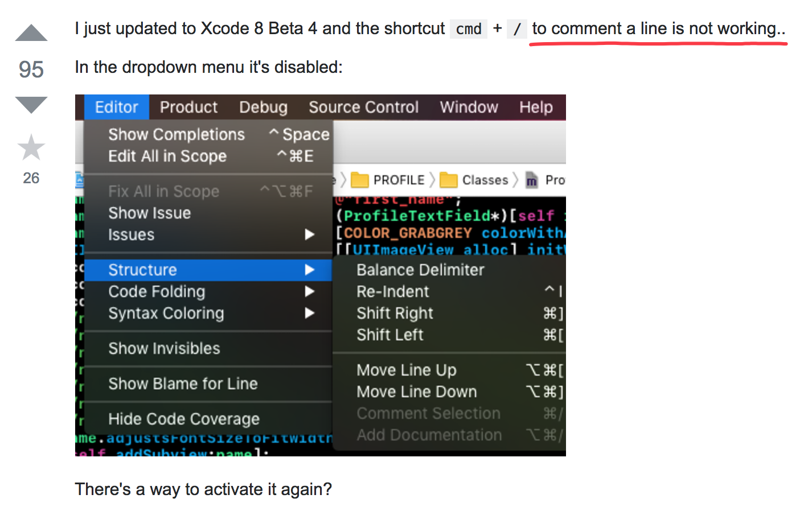Click the Classes folder icon in breadcrumb
812x511 pixels.
point(449,180)
